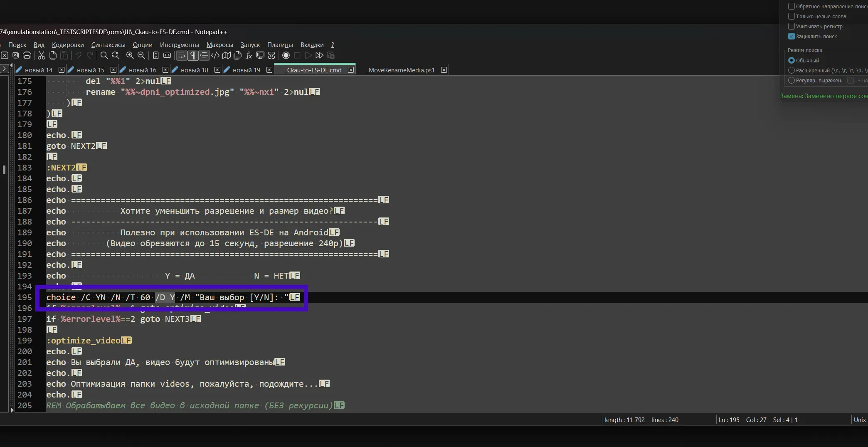This screenshot has height=447, width=868.
Task: Toggle Show All Characters pilcrow icon
Action: (x=193, y=55)
